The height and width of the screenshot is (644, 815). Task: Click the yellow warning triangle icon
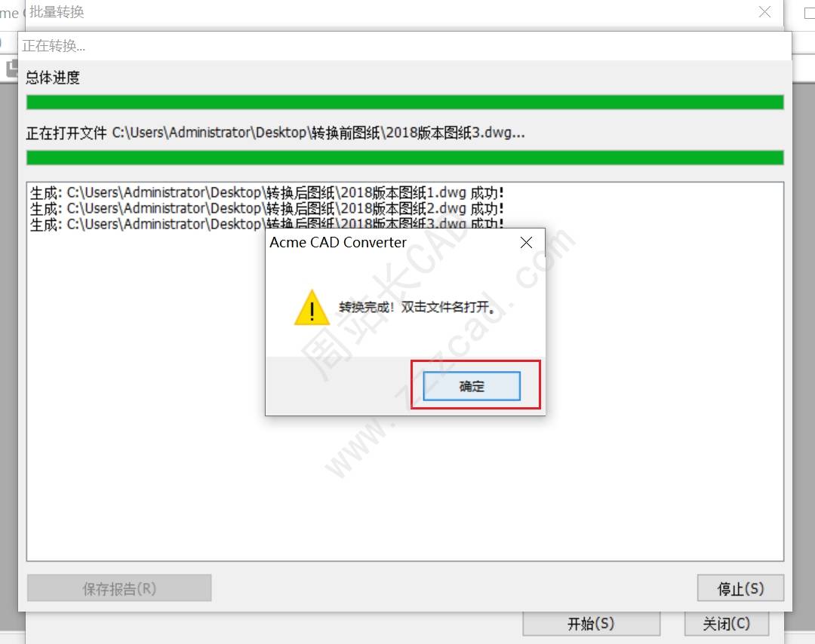[x=312, y=308]
